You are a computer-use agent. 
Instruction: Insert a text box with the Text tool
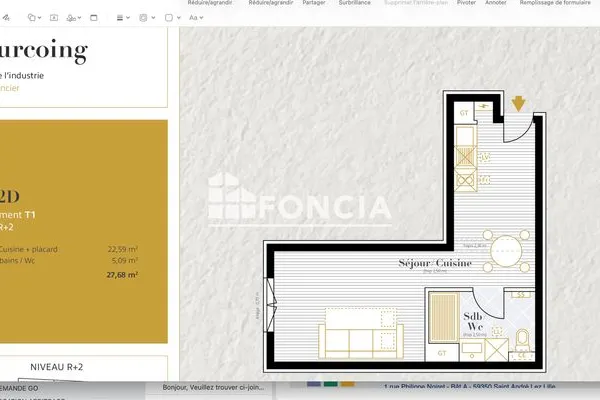(54, 18)
